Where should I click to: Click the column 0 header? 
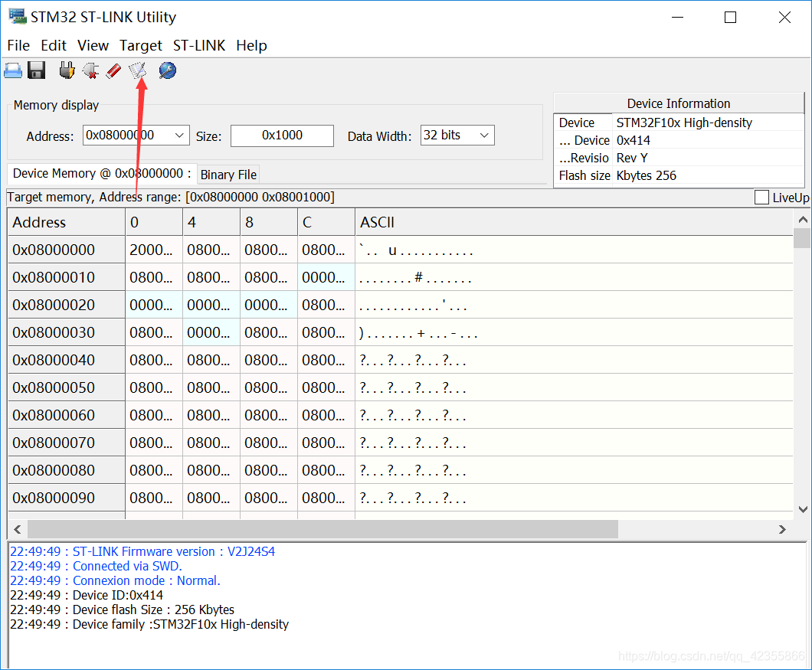click(154, 222)
